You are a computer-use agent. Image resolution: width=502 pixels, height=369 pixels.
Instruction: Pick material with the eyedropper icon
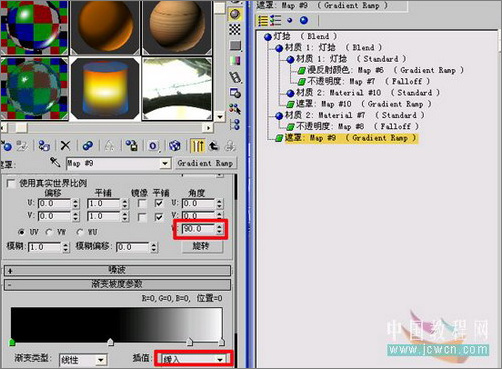[x=55, y=162]
